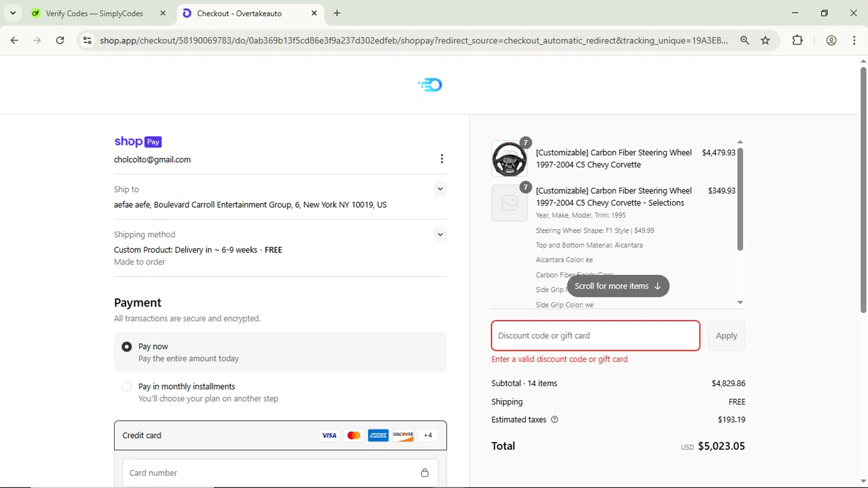Image resolution: width=868 pixels, height=488 pixels.
Task: Click the Payment heading
Action: tap(138, 303)
